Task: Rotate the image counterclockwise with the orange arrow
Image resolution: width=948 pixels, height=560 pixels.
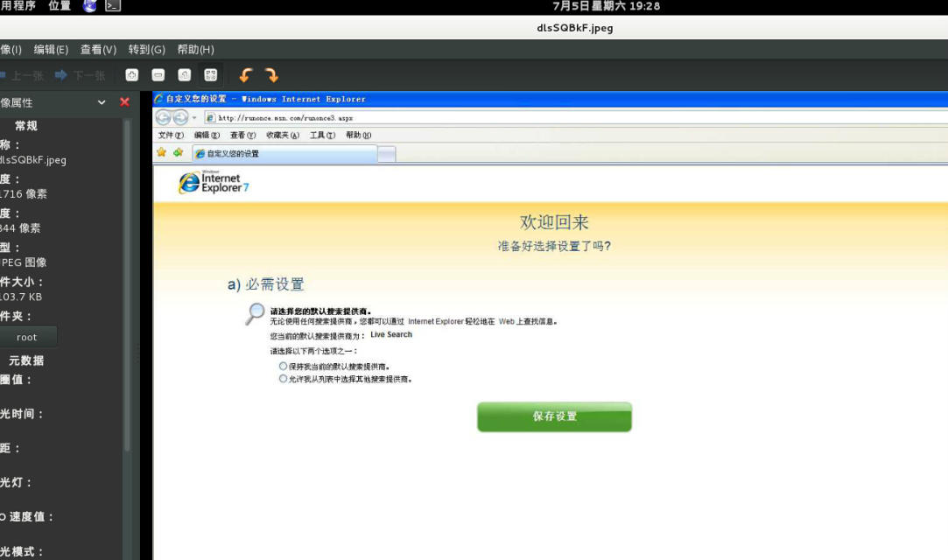Action: pos(243,74)
